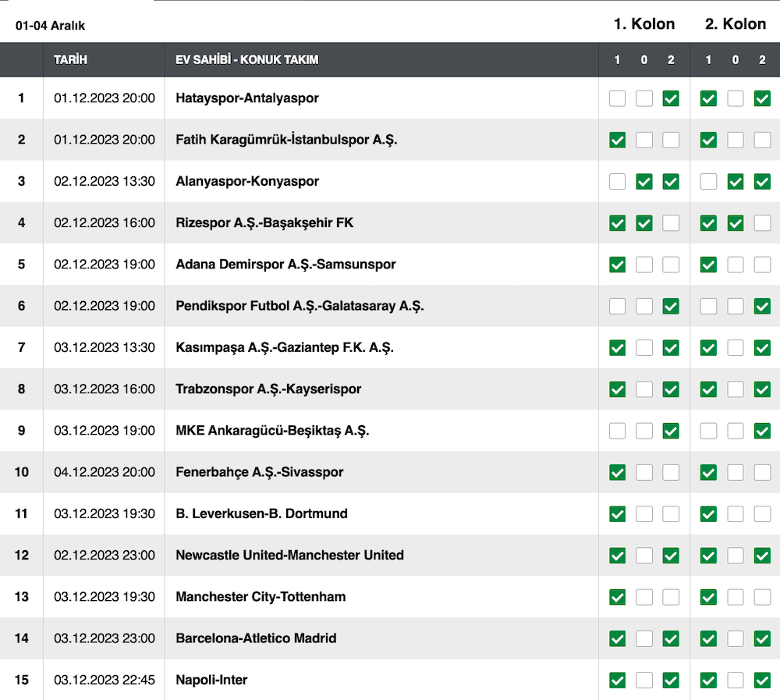The image size is (780, 700).
Task: Check option 0 in 2. Kolon for Hatayspor-Antalyaspor
Action: [736, 98]
